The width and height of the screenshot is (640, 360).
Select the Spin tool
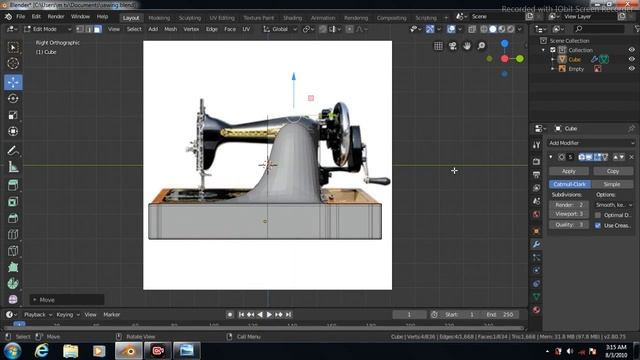pos(13,283)
